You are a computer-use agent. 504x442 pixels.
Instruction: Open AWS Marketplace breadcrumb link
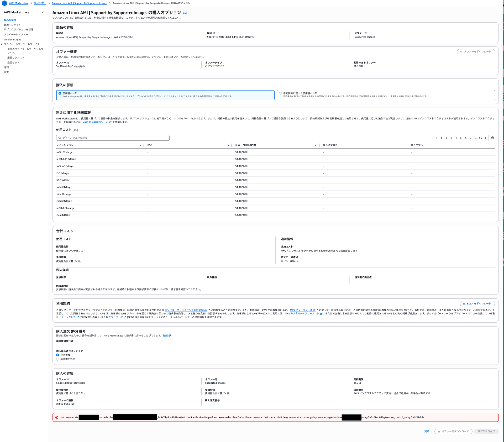[x=19, y=3]
